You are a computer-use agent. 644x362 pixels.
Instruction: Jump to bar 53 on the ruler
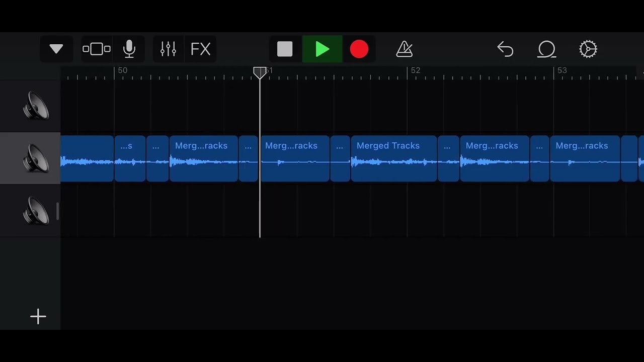coord(562,70)
